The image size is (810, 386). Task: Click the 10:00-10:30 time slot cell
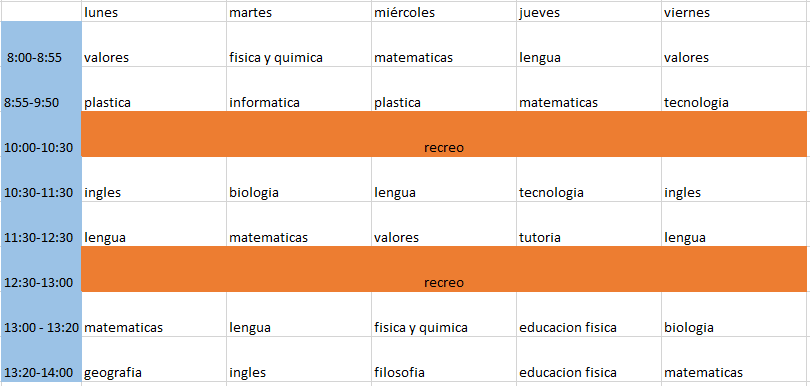click(x=41, y=134)
